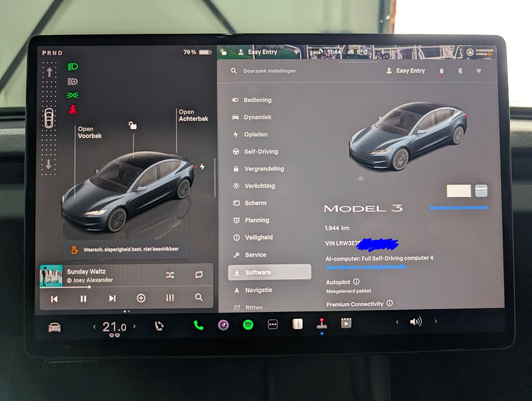
Task: Open the phone app icon
Action: click(198, 325)
